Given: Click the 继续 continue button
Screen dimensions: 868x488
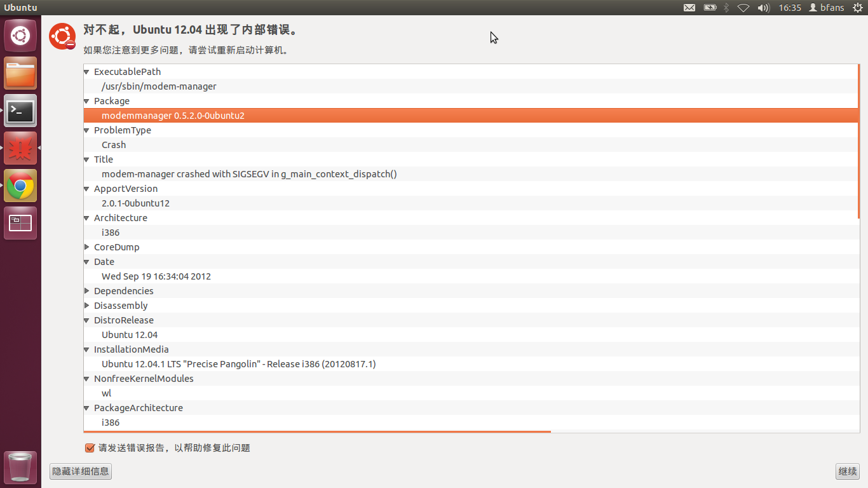Looking at the screenshot, I should pos(848,471).
